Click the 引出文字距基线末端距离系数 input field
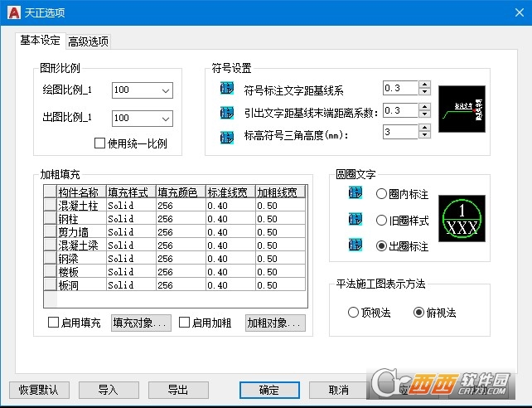 (400, 110)
